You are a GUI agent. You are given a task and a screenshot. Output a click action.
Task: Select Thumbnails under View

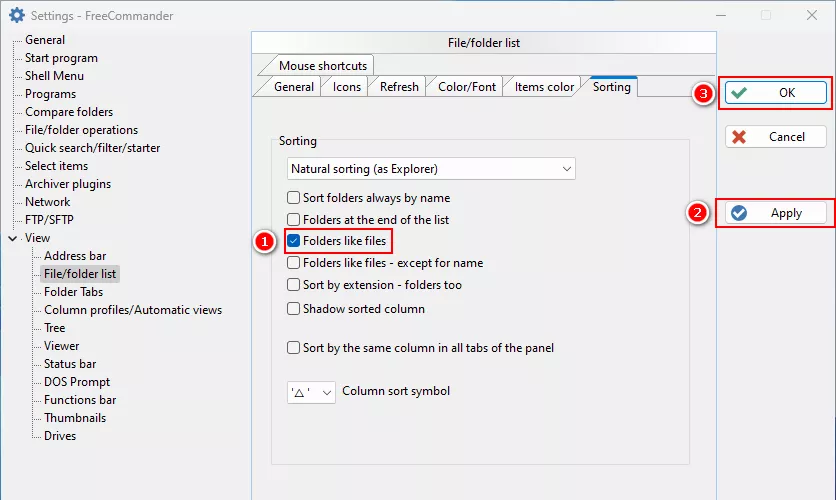(75, 418)
